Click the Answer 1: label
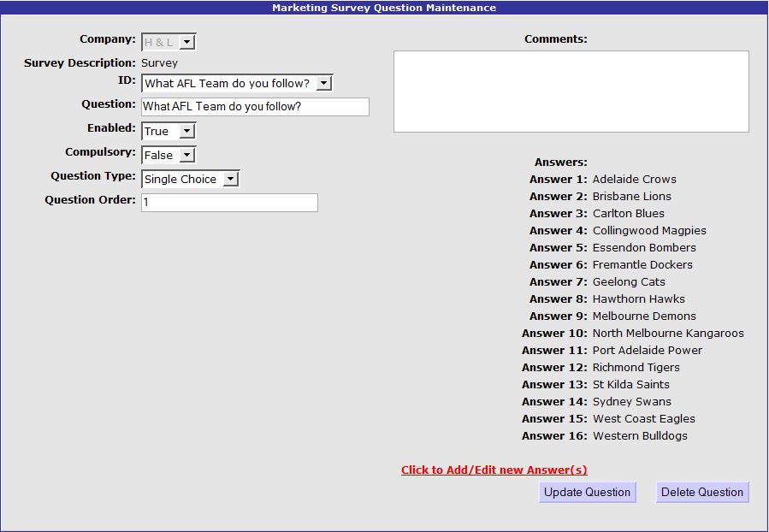Image resolution: width=769 pixels, height=532 pixels. tap(558, 179)
